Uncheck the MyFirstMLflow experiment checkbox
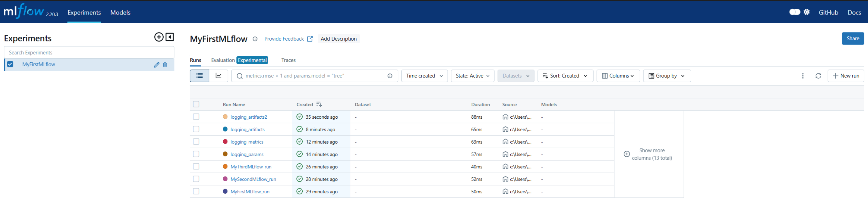 [x=10, y=64]
